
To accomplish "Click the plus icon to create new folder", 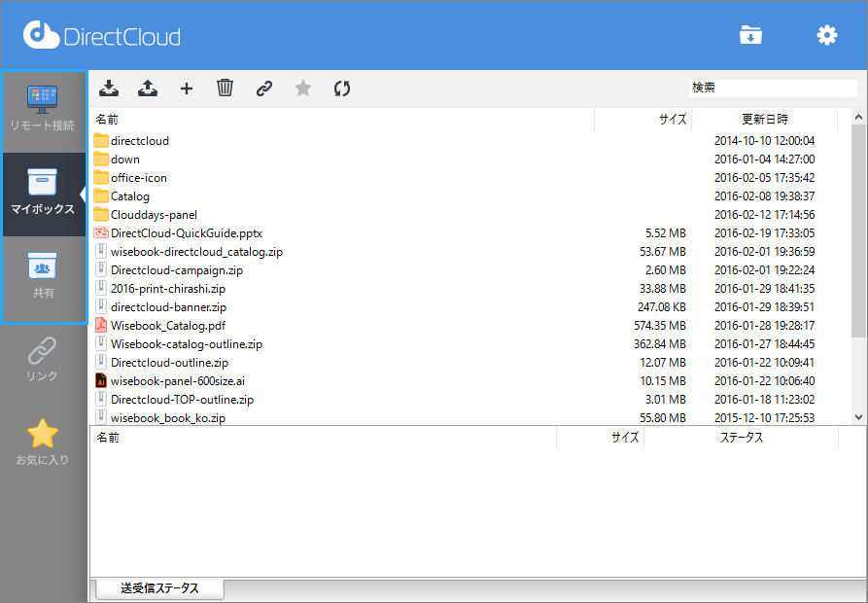I will 187,89.
